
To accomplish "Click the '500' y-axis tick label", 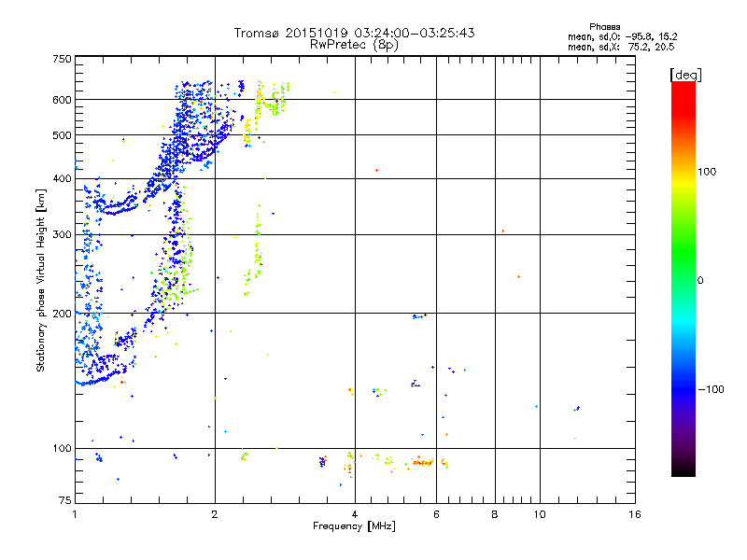I will click(x=62, y=135).
